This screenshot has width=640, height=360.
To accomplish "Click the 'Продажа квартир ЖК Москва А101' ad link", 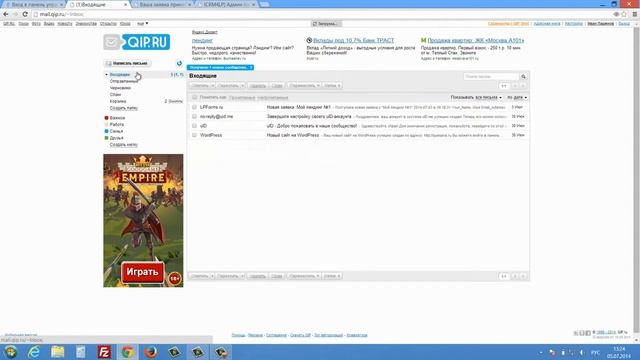I will (476, 40).
